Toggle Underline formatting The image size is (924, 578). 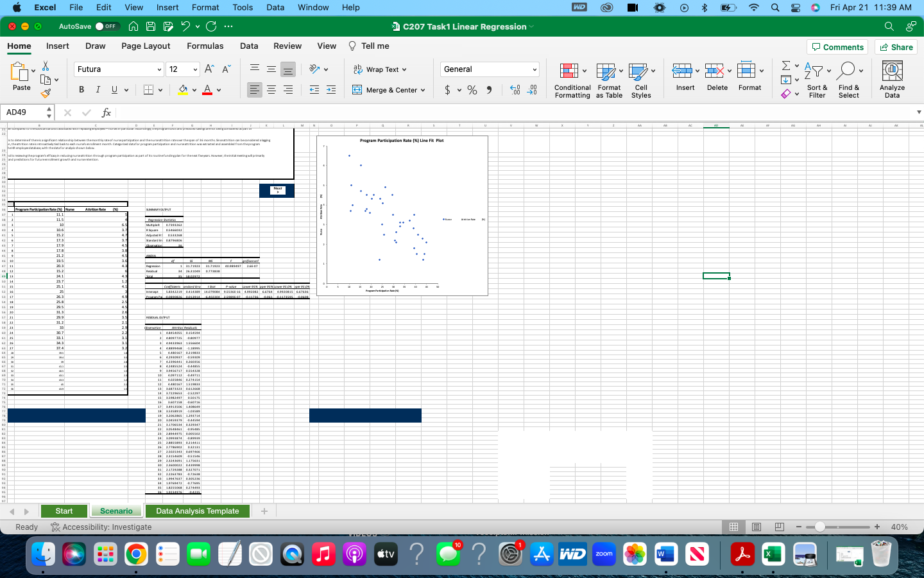(114, 90)
